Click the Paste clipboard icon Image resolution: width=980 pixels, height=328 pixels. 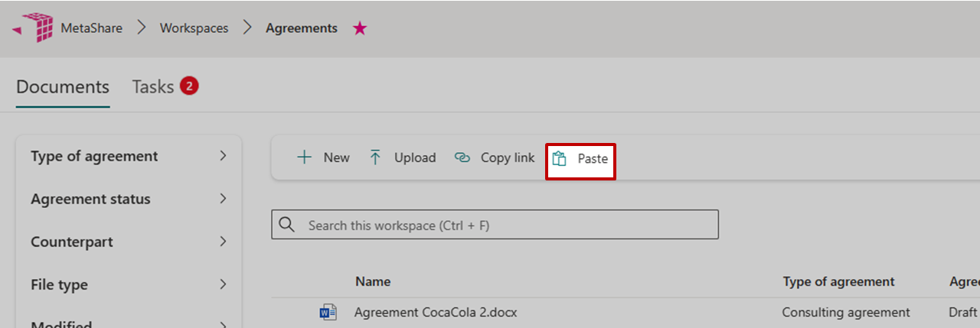(560, 158)
